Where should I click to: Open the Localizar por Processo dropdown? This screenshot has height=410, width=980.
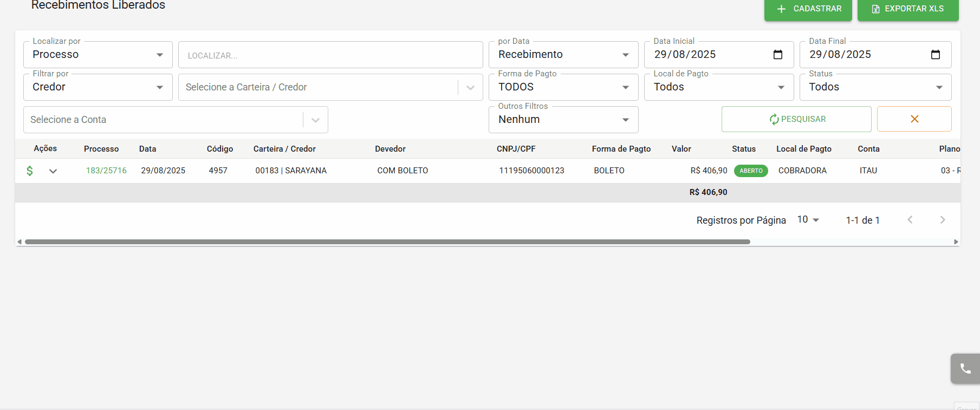(x=98, y=55)
